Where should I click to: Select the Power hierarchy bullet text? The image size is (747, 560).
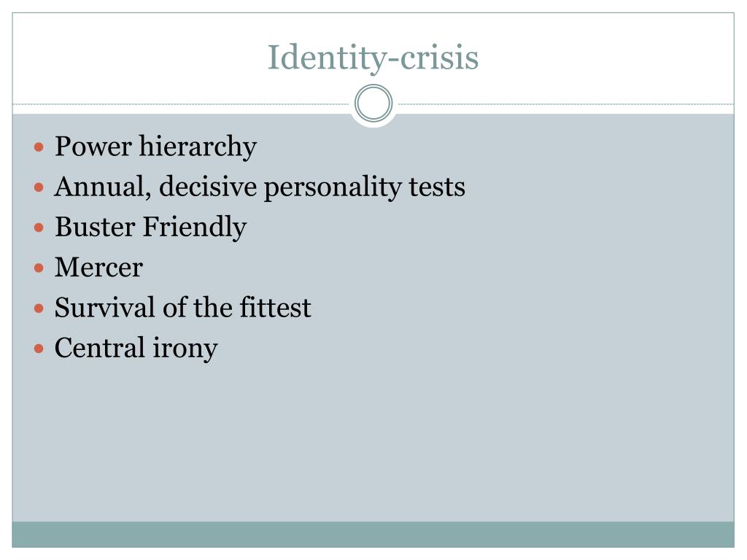[x=156, y=146]
